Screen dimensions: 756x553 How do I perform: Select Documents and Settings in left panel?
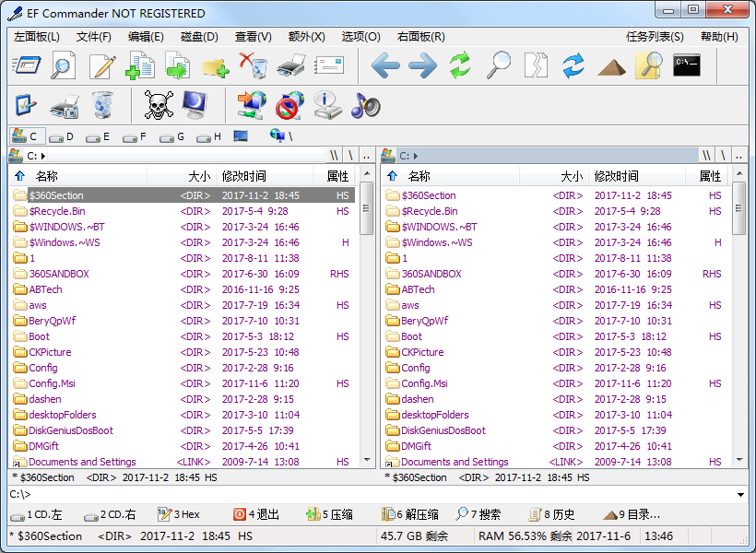82,462
